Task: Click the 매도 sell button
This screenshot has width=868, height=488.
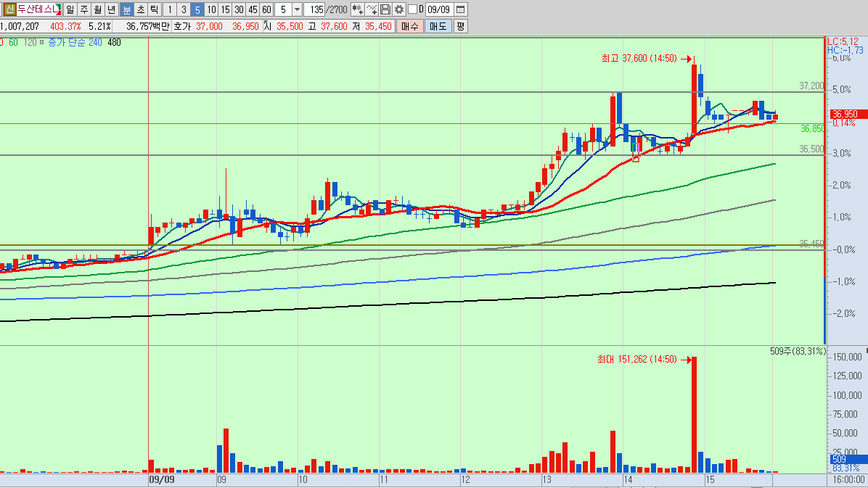Action: (x=438, y=26)
